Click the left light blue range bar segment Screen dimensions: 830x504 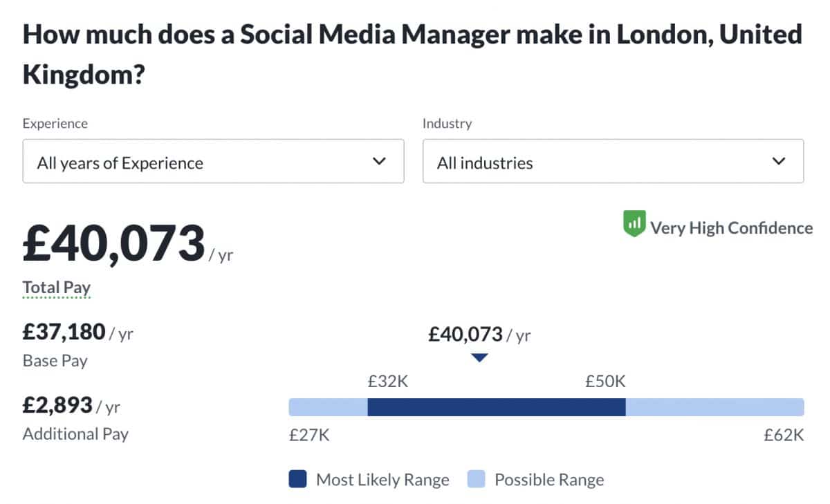(x=327, y=407)
